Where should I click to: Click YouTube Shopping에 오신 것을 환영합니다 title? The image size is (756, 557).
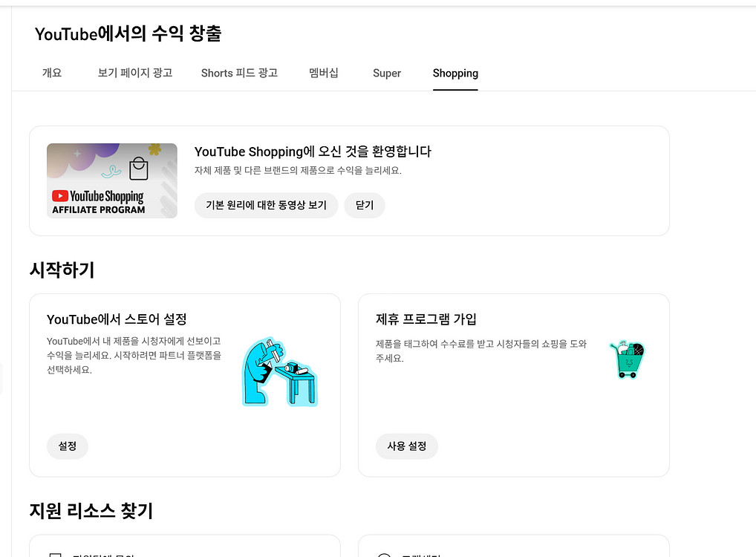click(313, 152)
